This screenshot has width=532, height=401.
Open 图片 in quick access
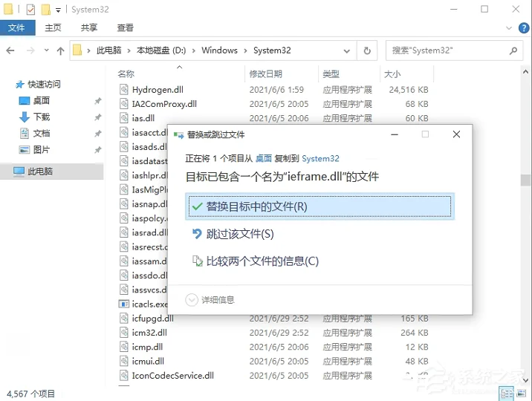point(34,149)
